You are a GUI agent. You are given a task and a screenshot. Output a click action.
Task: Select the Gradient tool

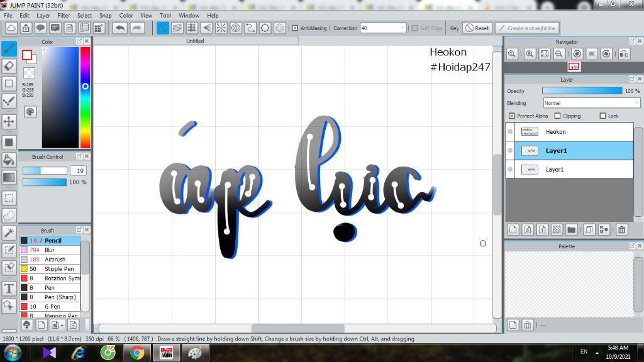(9, 177)
